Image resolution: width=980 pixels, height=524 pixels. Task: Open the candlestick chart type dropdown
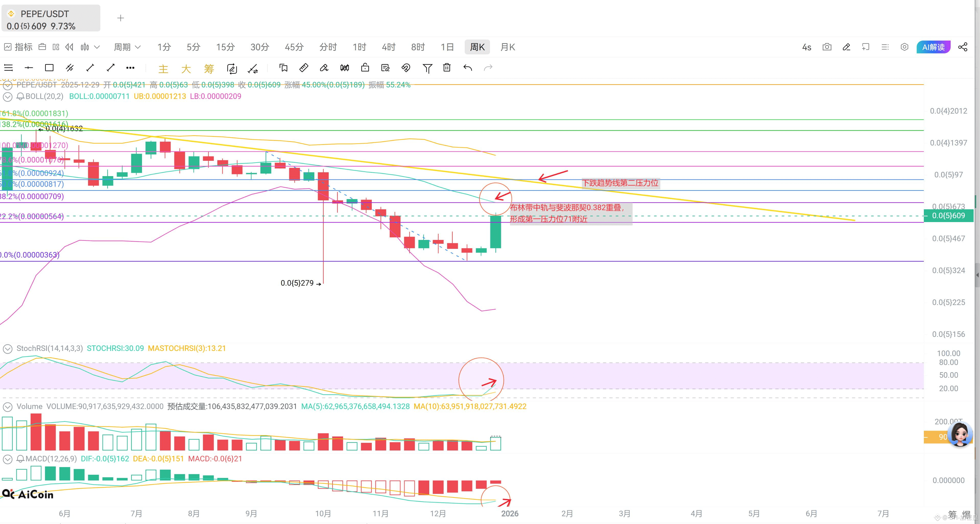tap(90, 47)
